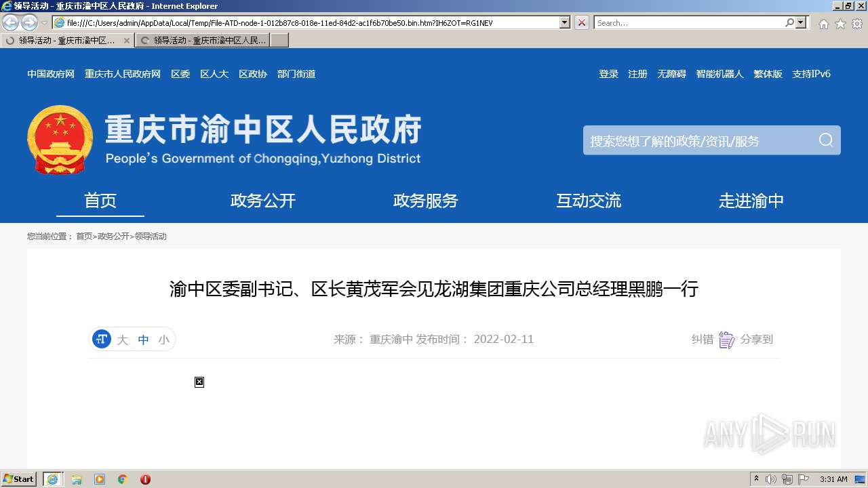
Task: Open the Favorites star icon
Action: (x=840, y=24)
